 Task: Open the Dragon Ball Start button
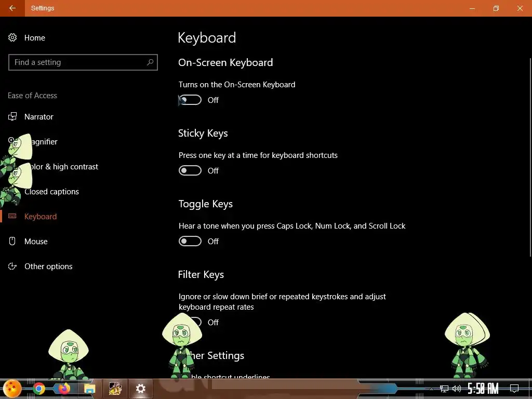[12, 389]
